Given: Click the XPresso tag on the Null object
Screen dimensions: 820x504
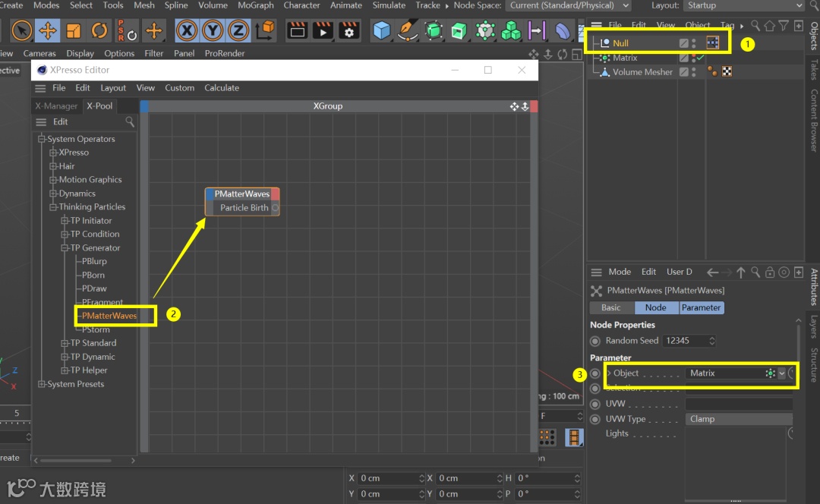Looking at the screenshot, I should (712, 43).
